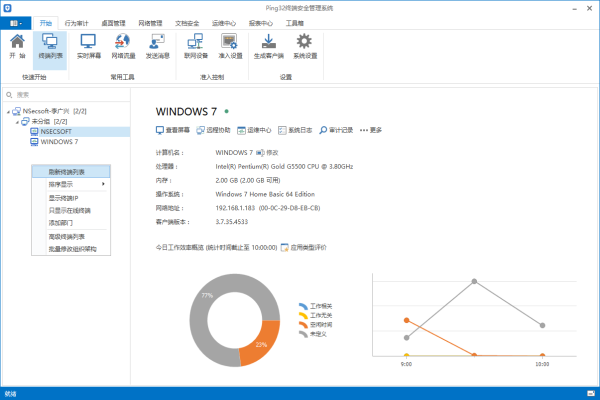Image resolution: width=600 pixels, height=400 pixels.
Task: Choose 刷新终端列表 in the context menu
Action: pos(71,172)
